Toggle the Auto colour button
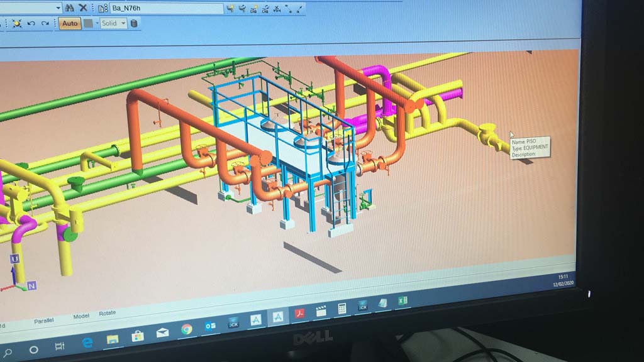 pyautogui.click(x=70, y=23)
